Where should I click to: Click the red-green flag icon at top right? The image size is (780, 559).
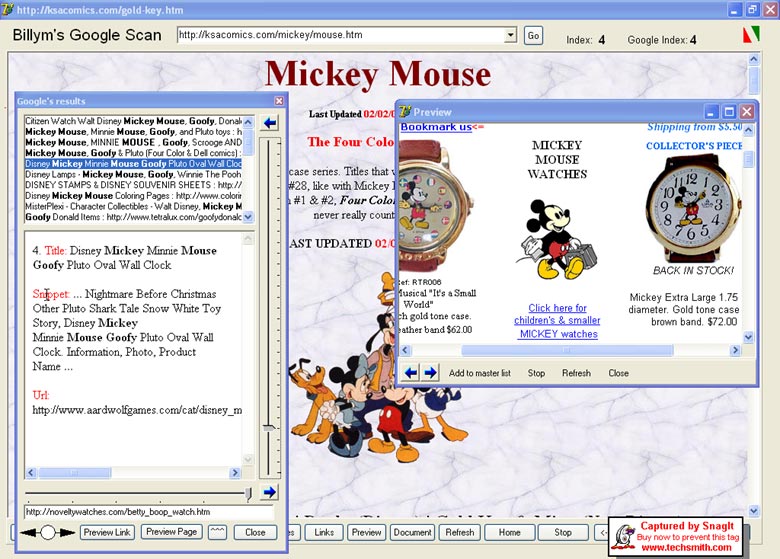point(751,35)
